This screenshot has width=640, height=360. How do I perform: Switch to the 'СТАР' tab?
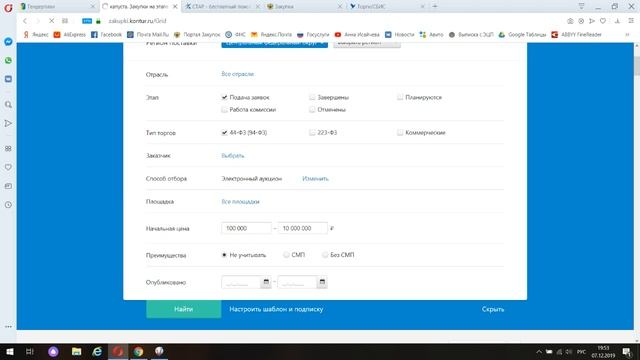pos(223,7)
